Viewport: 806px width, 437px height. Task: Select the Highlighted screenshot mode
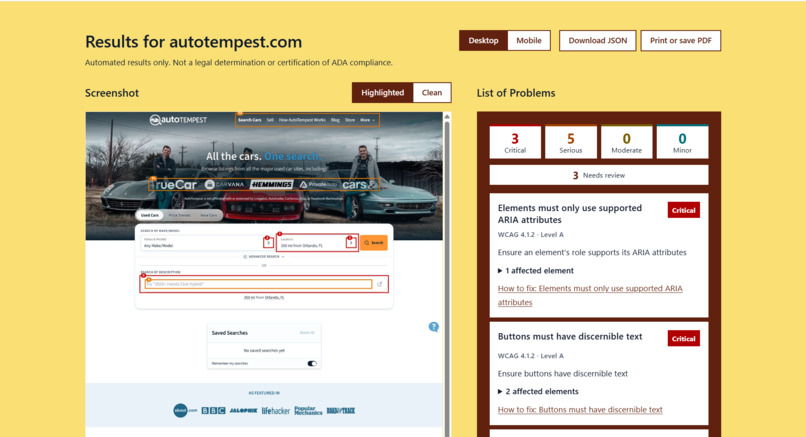point(382,93)
